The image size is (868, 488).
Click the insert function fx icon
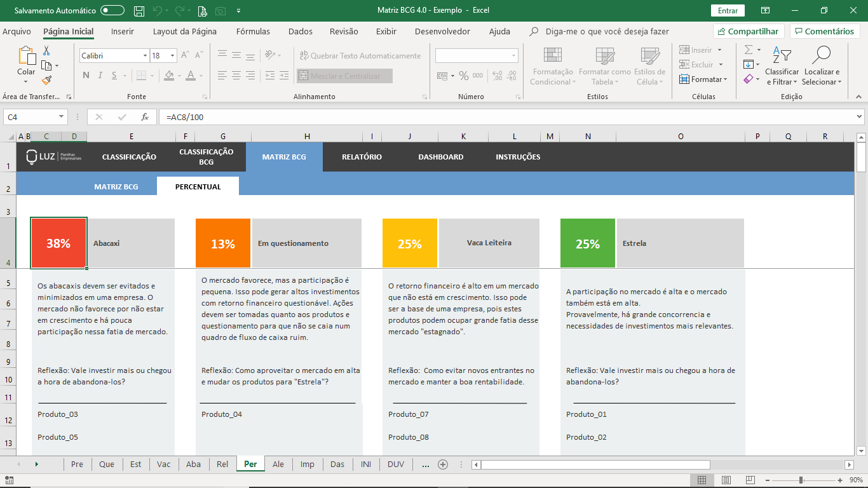point(145,117)
